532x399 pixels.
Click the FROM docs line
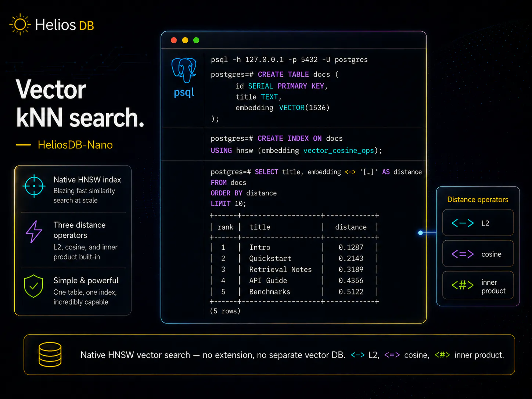[x=229, y=183]
